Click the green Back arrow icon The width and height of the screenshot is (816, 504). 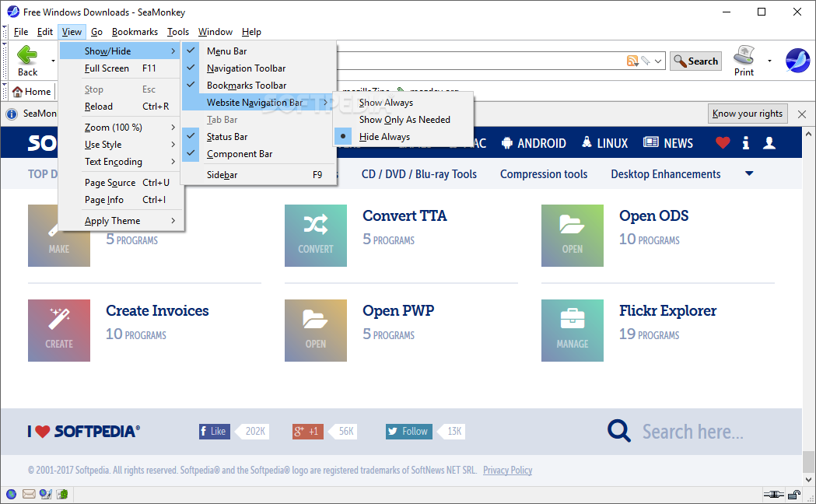[x=27, y=55]
